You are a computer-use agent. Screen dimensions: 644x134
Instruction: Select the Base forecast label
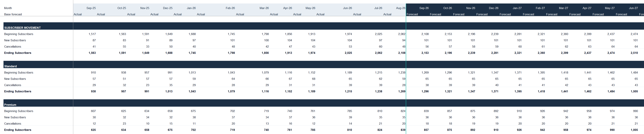tap(13, 14)
